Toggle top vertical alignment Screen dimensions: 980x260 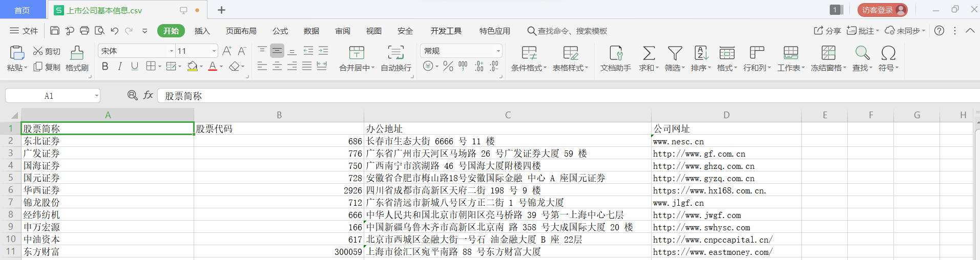[262, 50]
